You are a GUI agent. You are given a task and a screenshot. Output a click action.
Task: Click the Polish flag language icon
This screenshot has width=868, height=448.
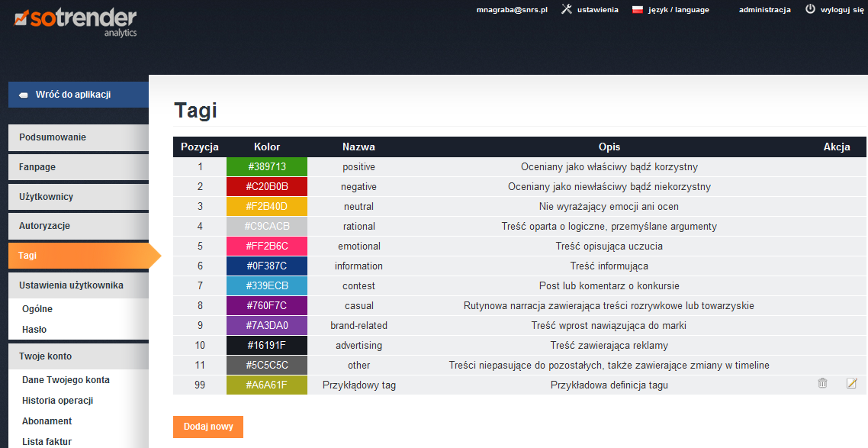(638, 10)
